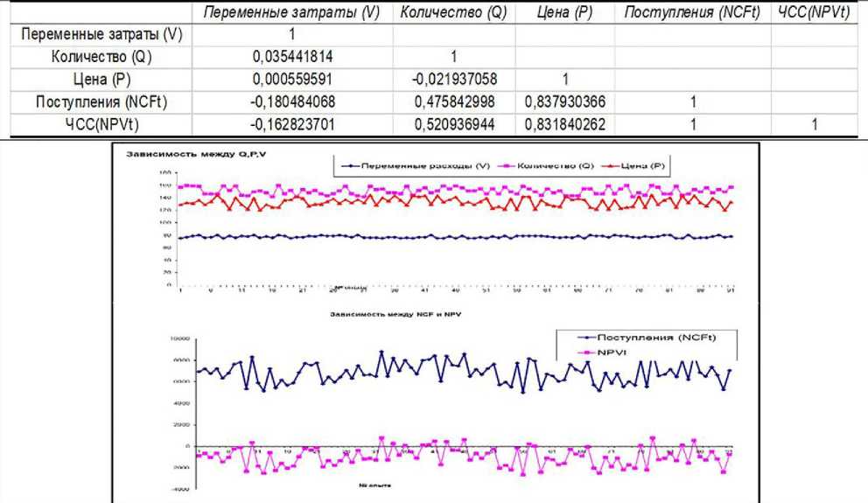Click the row label Количество (Q)
Screen dimensions: 868x503
94,57
